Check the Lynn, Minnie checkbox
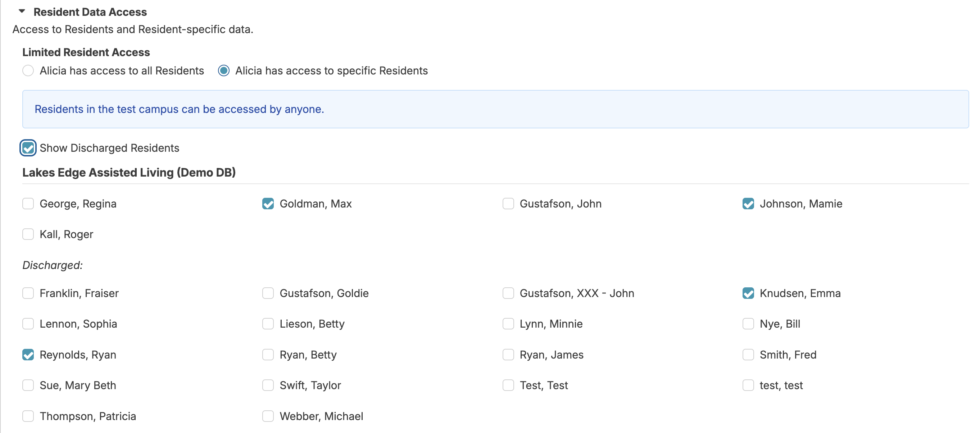The width and height of the screenshot is (980, 433). [508, 324]
